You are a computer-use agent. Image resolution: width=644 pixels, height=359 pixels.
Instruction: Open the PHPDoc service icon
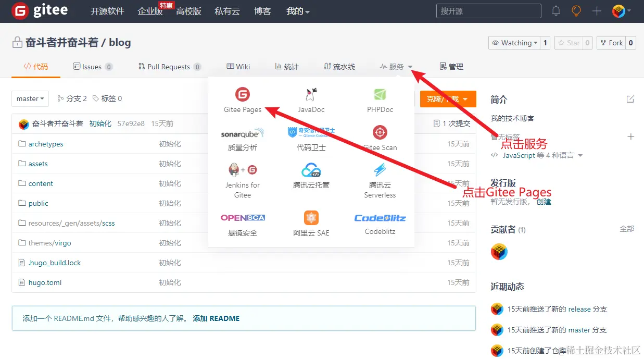380,95
